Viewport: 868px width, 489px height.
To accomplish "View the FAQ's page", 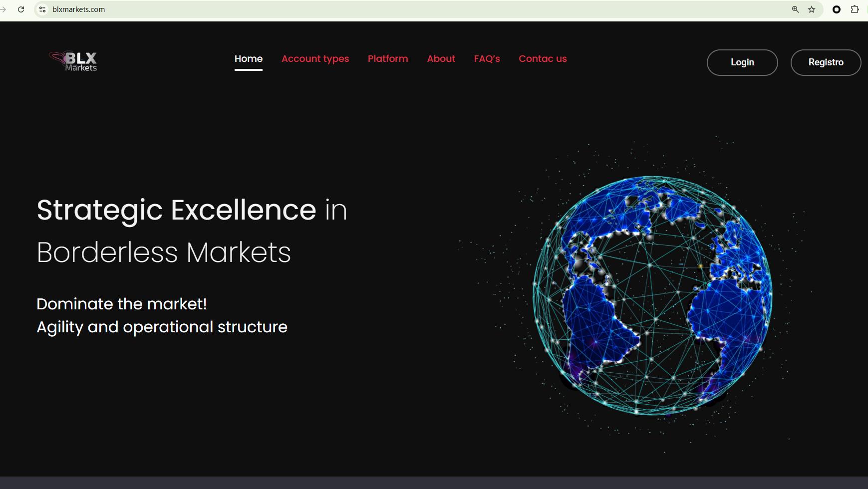I will (x=487, y=59).
